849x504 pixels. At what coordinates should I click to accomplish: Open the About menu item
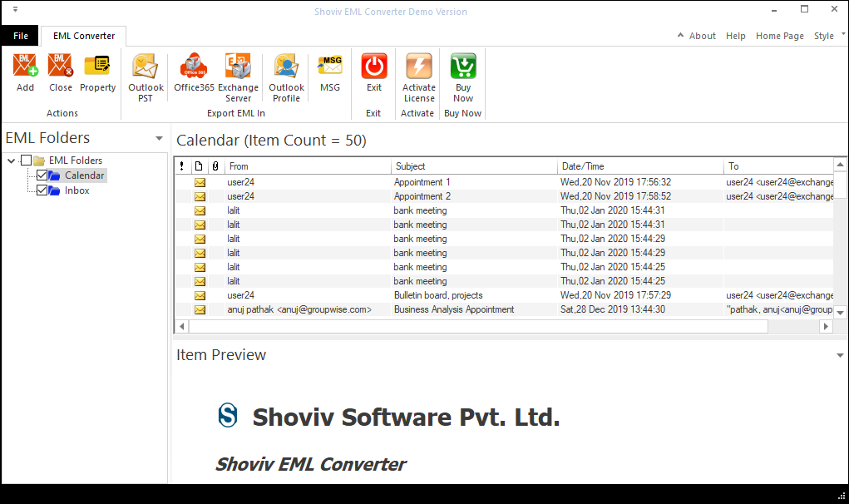point(703,36)
